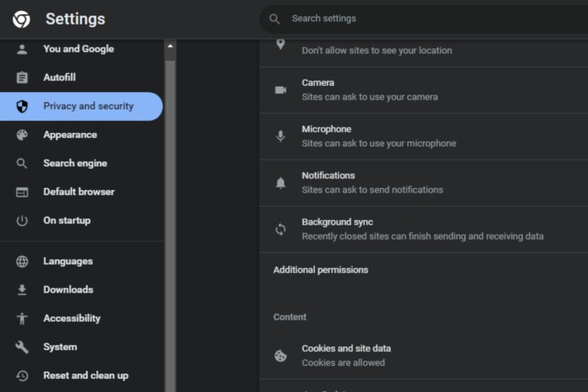Click the Search settings input field

pos(365,19)
